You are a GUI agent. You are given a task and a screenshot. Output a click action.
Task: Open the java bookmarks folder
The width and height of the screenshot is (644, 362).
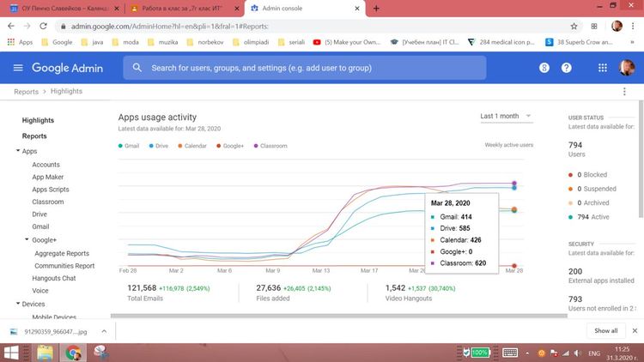tap(92, 42)
